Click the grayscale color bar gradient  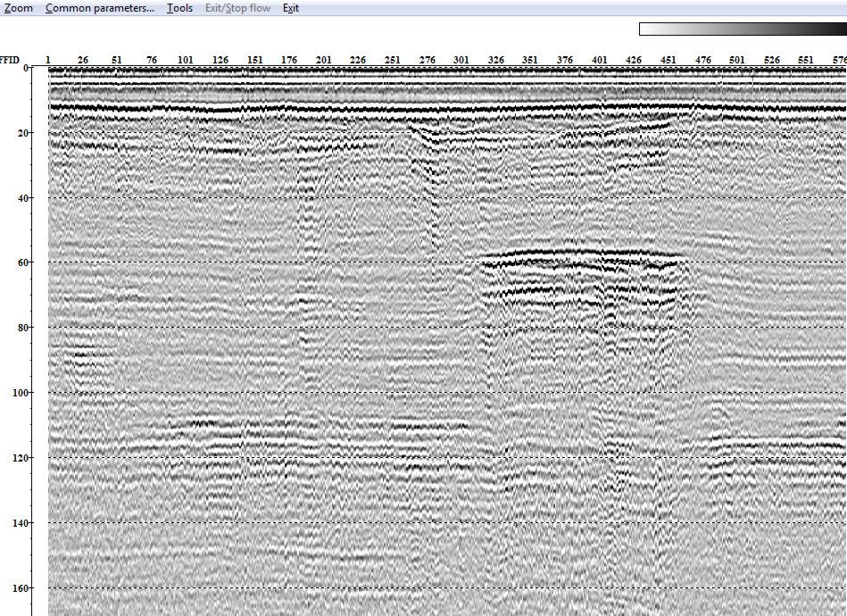pos(743,29)
